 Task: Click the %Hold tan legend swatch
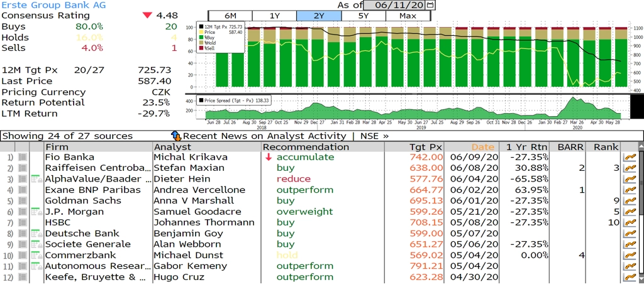201,43
